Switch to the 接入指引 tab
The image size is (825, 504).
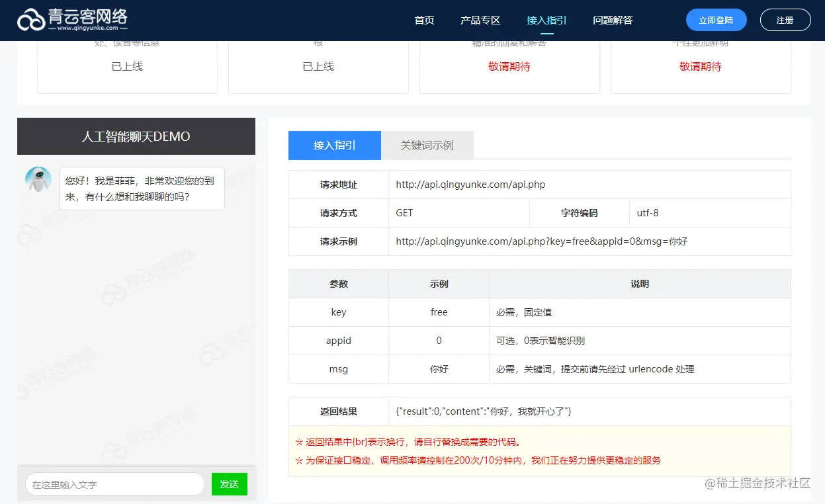point(335,145)
